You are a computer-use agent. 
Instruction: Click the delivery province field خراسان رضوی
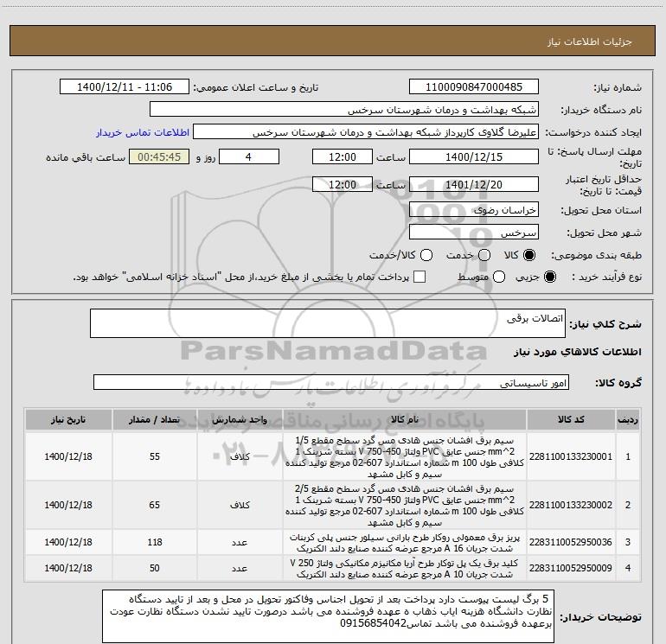click(x=474, y=209)
